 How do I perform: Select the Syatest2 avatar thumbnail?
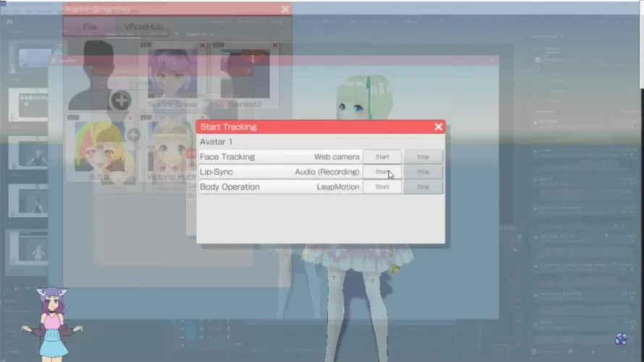point(244,74)
